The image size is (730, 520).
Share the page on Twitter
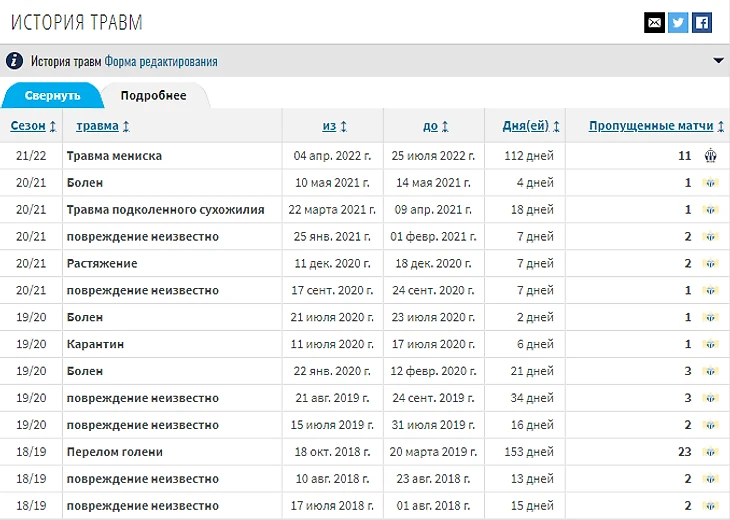click(x=678, y=22)
